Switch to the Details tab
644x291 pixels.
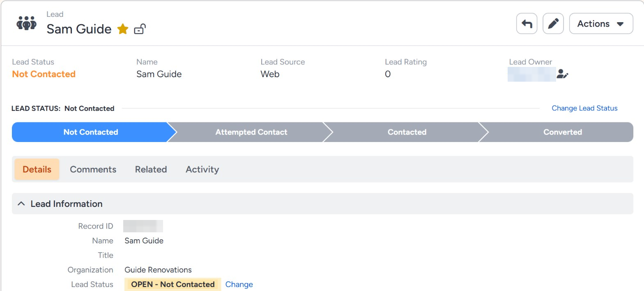[37, 170]
